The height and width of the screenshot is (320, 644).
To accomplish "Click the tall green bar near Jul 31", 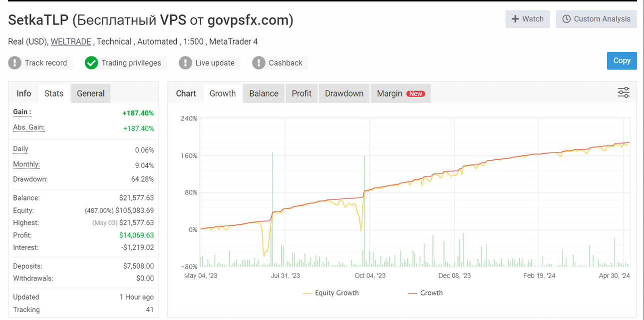I will (x=273, y=209).
